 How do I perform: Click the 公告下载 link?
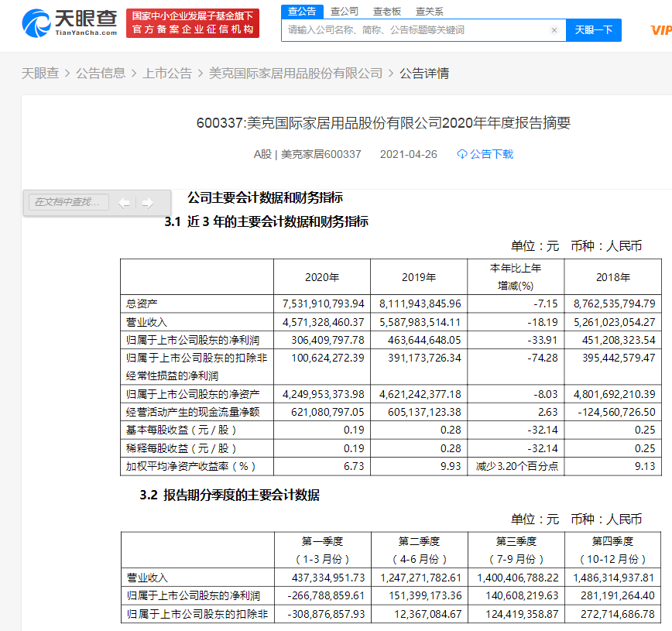pyautogui.click(x=491, y=154)
